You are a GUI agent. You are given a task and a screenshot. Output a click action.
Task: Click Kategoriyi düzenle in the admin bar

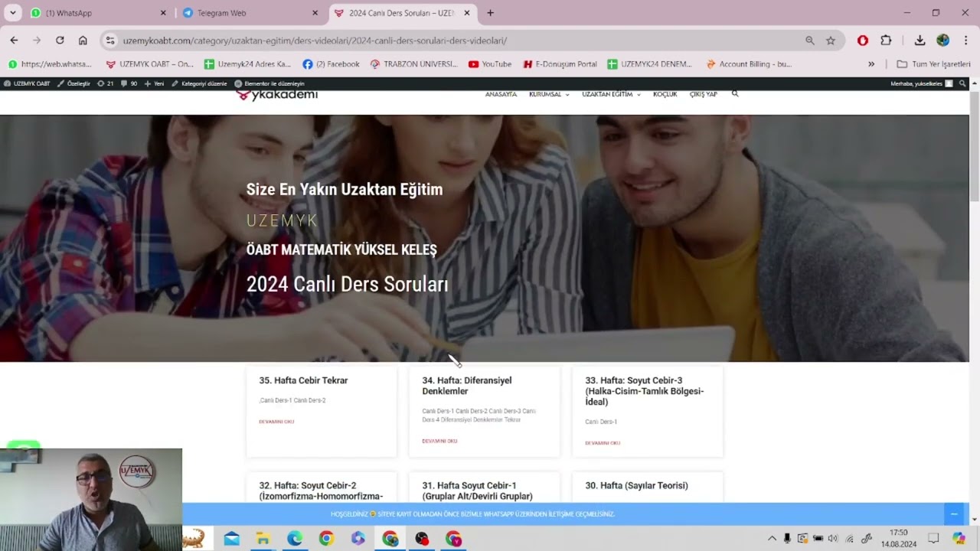(199, 83)
